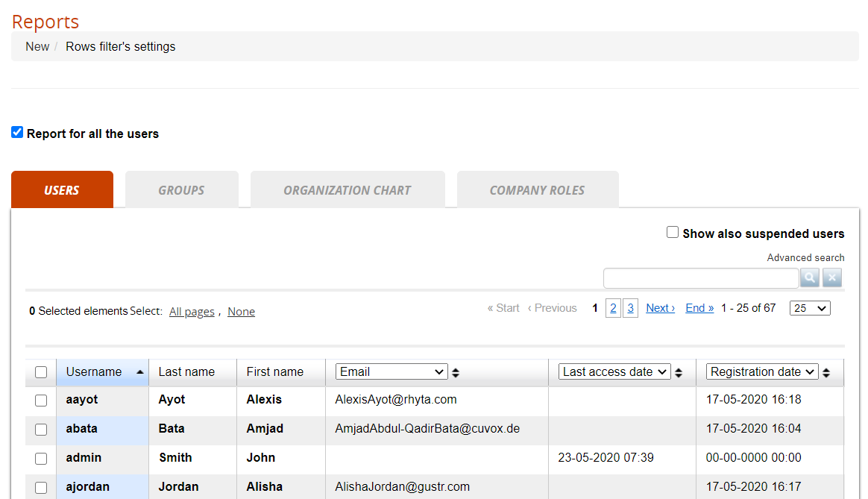Click the Advanced search link
This screenshot has width=868, height=499.
tap(805, 257)
